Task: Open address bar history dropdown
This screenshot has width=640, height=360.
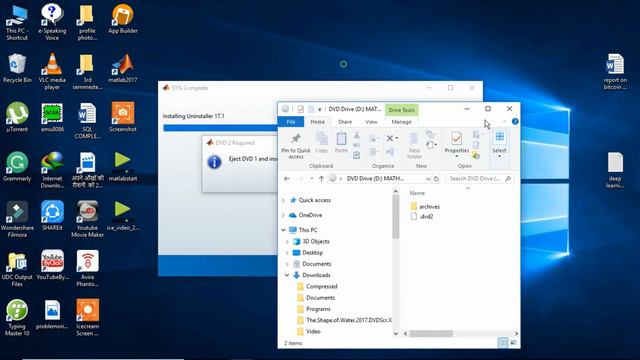Action: pyautogui.click(x=428, y=179)
